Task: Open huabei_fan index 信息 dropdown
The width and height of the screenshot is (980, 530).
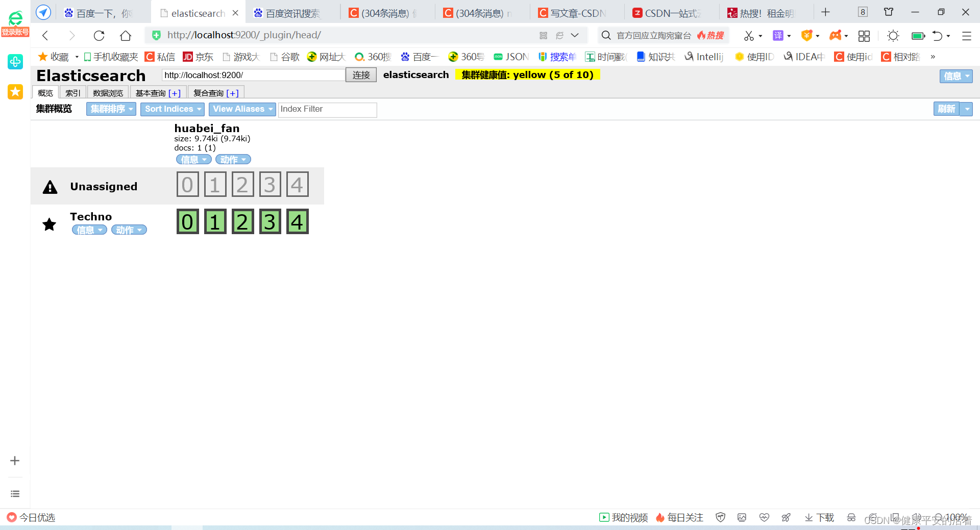Action: pos(194,160)
